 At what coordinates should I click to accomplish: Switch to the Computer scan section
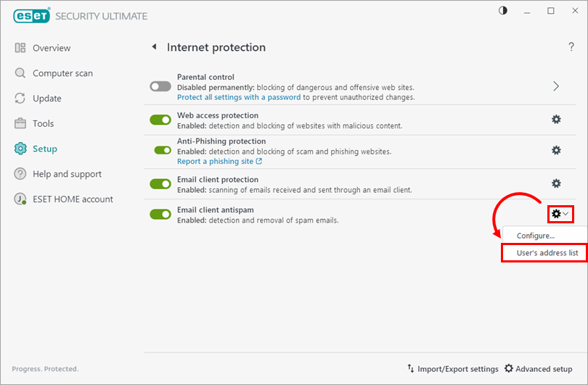coord(62,73)
